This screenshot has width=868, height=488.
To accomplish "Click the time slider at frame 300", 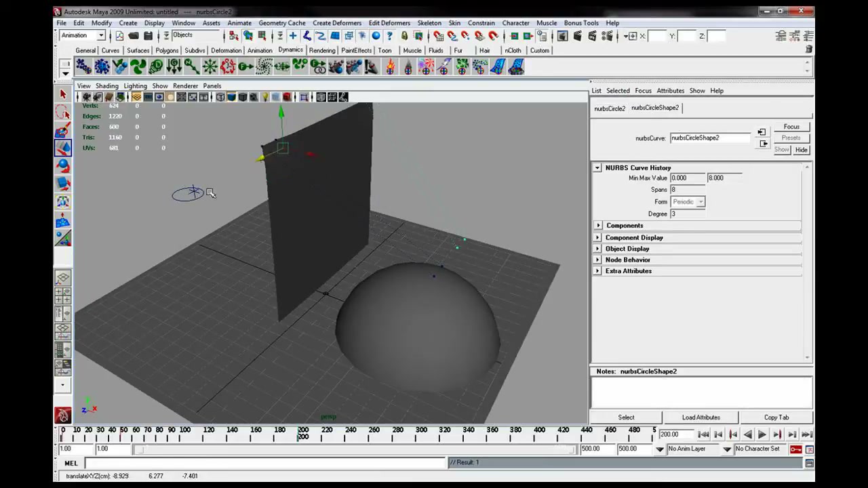I will click(421, 434).
